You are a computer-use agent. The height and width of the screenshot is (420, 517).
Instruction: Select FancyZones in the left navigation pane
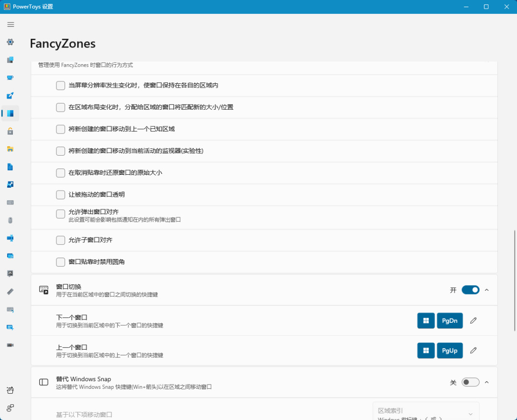(x=10, y=113)
